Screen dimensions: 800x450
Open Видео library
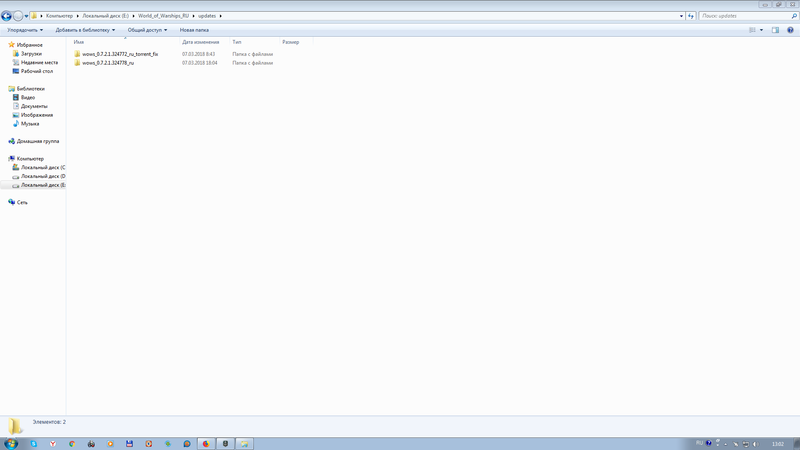28,97
